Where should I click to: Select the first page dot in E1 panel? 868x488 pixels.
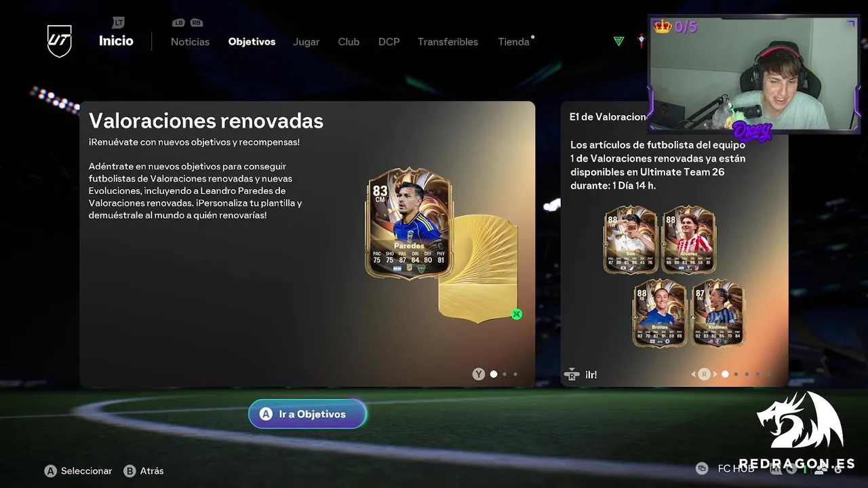pyautogui.click(x=725, y=374)
